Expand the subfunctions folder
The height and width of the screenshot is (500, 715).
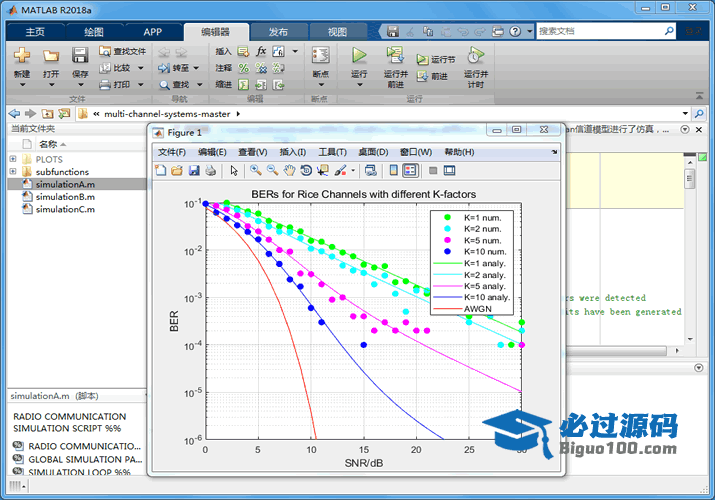13,171
